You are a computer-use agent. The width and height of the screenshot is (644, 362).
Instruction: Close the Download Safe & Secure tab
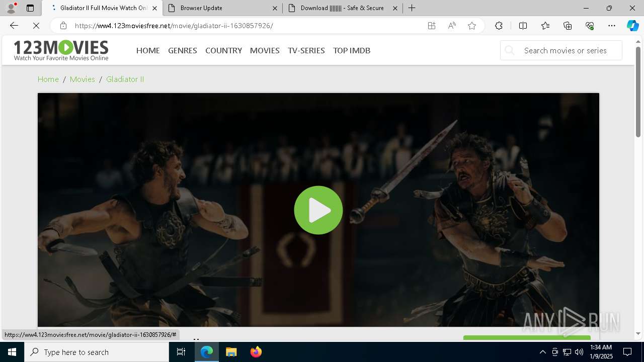point(395,8)
